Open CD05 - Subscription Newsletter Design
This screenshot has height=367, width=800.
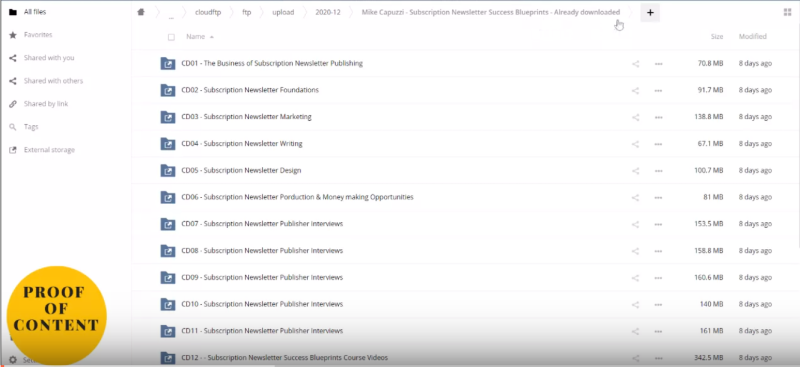coord(241,170)
